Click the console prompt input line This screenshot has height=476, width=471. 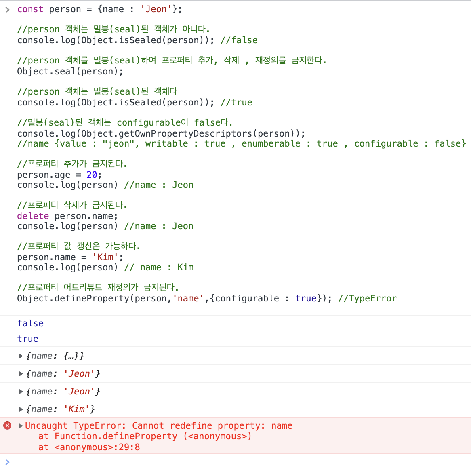pos(243,462)
